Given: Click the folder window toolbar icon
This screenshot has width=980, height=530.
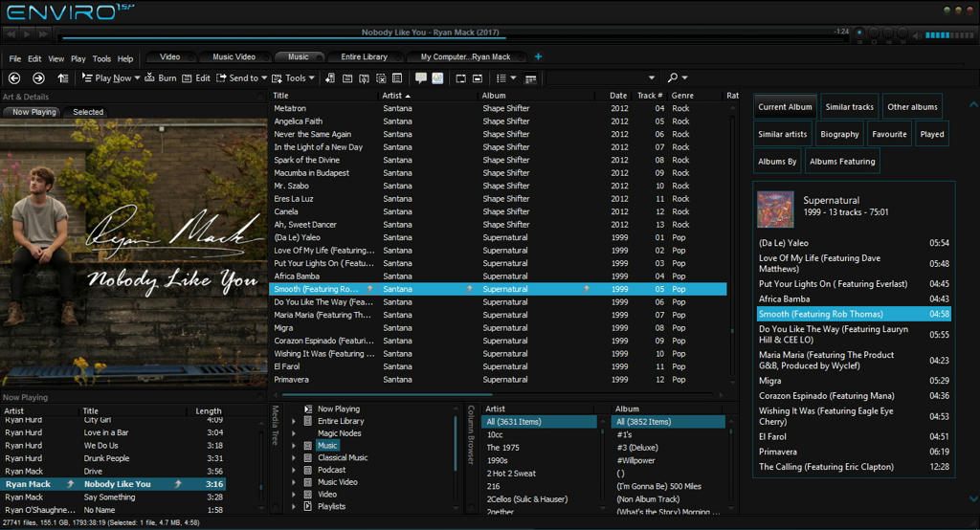Looking at the screenshot, I should (346, 78).
